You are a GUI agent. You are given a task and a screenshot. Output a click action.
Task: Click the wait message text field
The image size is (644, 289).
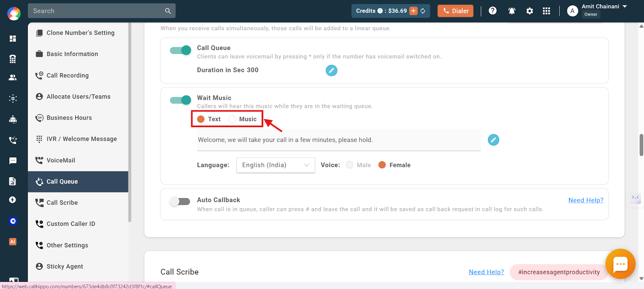(339, 140)
